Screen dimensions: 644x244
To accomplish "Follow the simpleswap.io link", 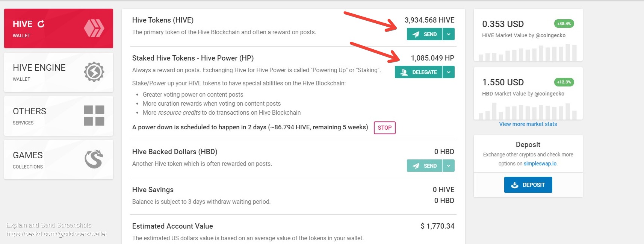I will click(x=540, y=164).
